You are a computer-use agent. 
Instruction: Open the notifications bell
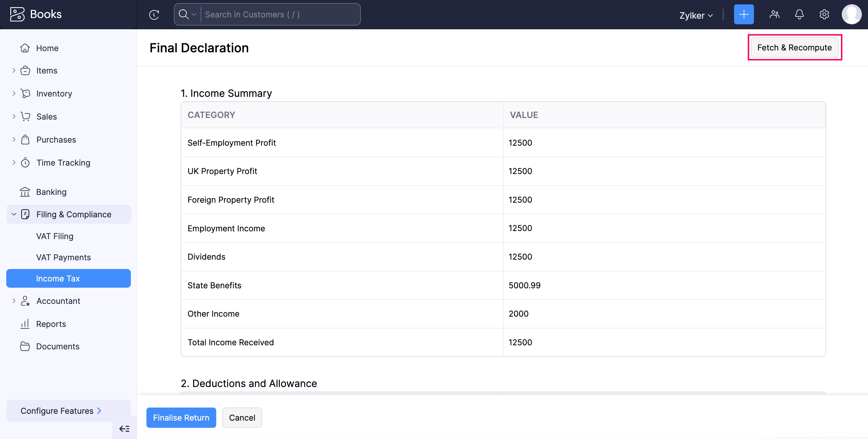(799, 14)
